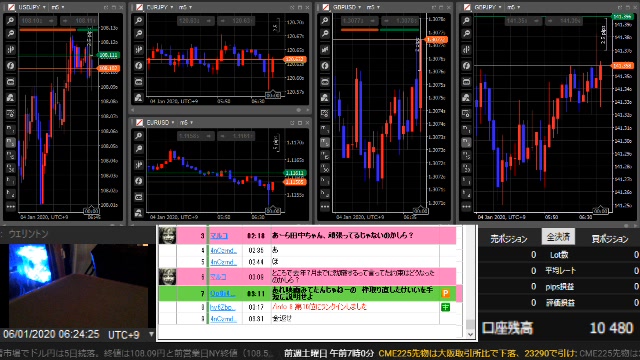Image resolution: width=640 pixels, height=360 pixels.
Task: Open the マルコ username link in chat
Action: (219, 236)
